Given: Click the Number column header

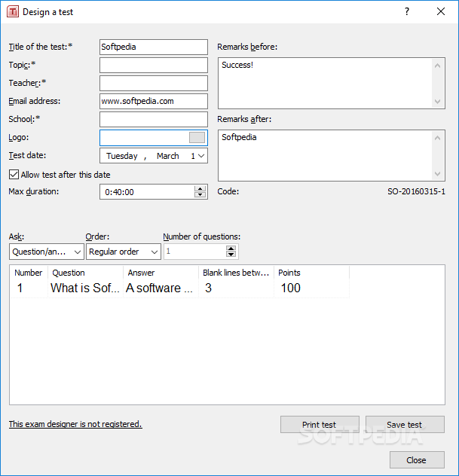Looking at the screenshot, I should [29, 273].
